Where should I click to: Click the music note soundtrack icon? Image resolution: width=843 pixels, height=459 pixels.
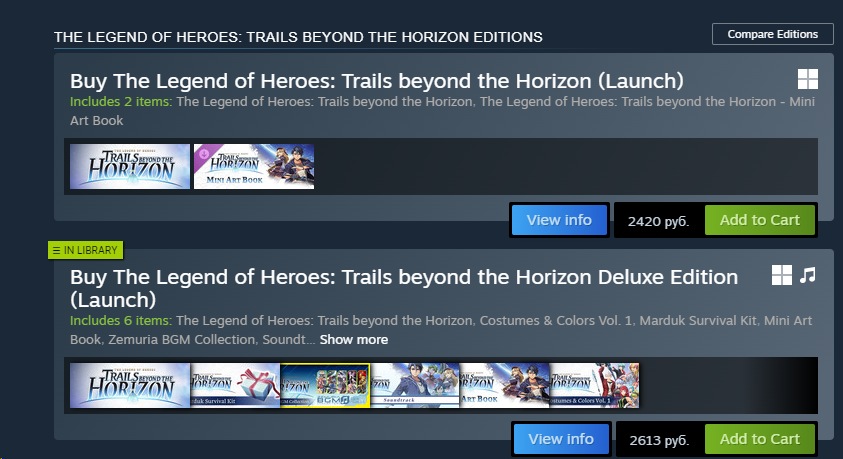point(808,275)
